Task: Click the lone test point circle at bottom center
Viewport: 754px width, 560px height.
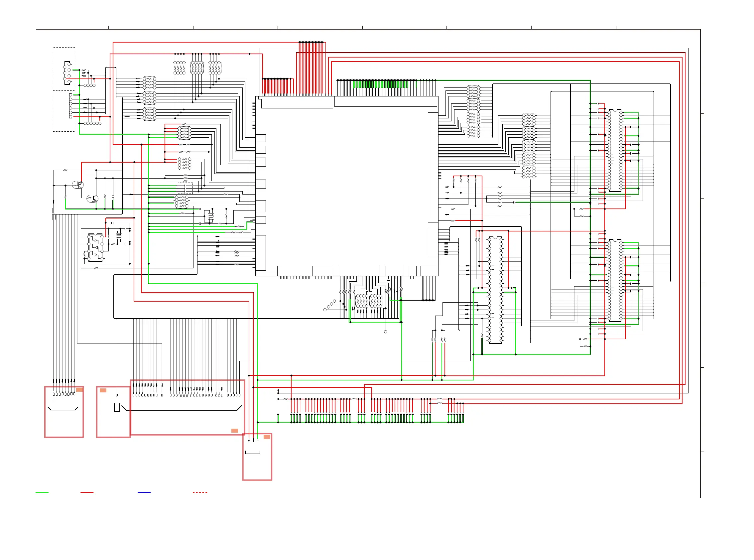Action: coord(385,332)
